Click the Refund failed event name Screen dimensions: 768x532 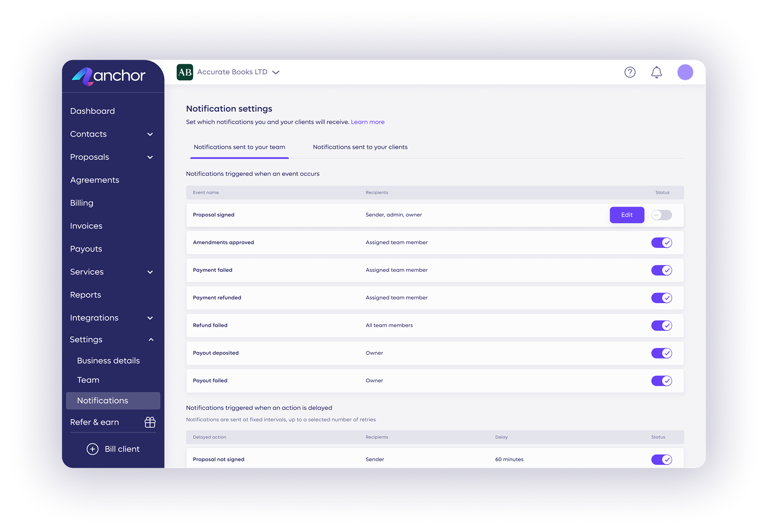tap(210, 325)
